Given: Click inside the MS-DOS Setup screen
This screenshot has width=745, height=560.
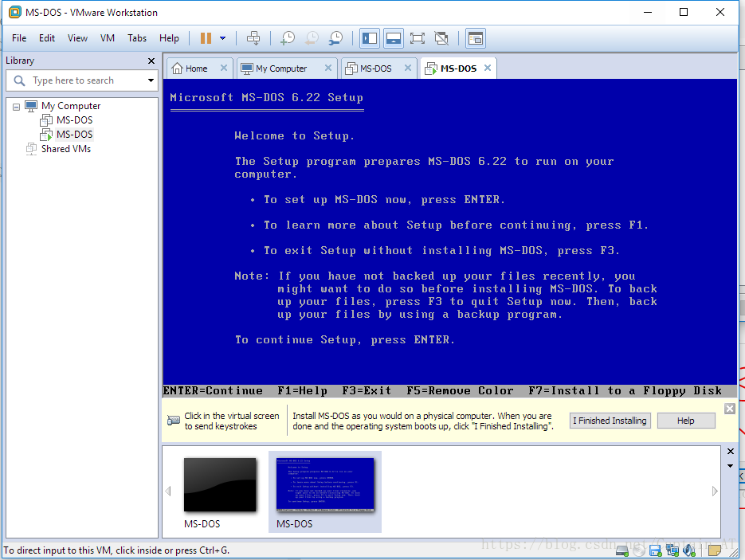Looking at the screenshot, I should [449, 237].
